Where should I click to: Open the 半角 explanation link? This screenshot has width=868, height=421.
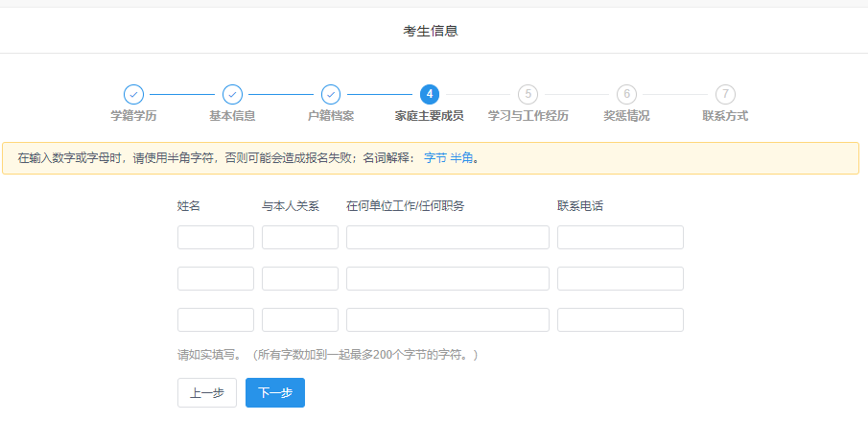click(461, 158)
